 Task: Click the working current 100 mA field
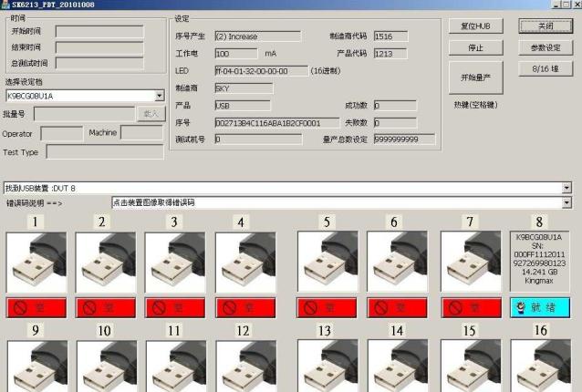(236, 54)
